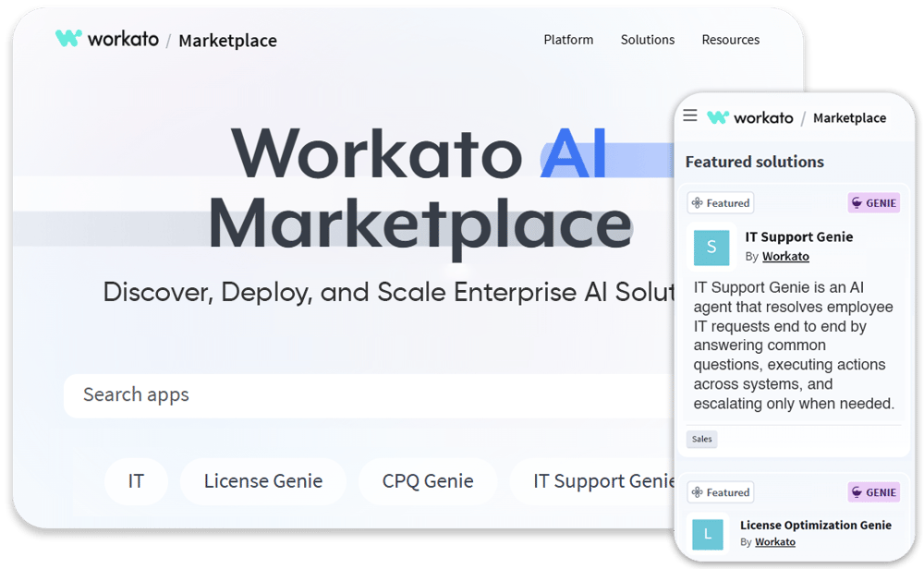Select the License Genie filter chip
924x569 pixels.
point(263,481)
